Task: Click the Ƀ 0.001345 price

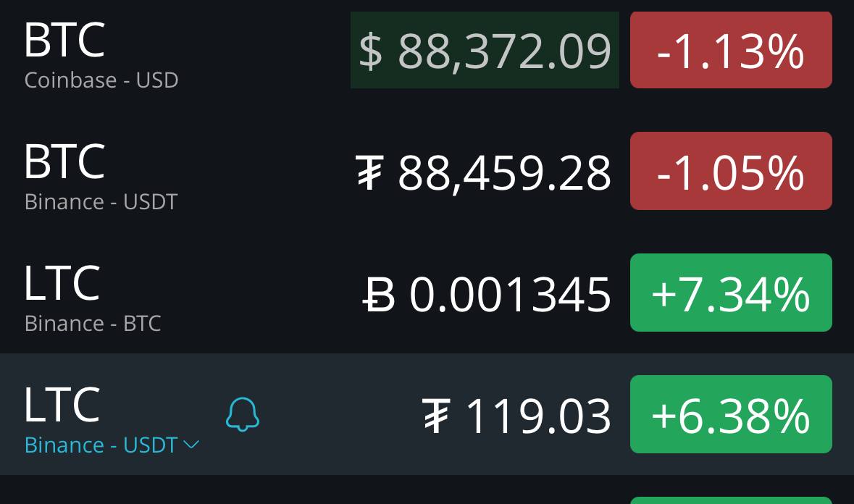Action: click(487, 295)
